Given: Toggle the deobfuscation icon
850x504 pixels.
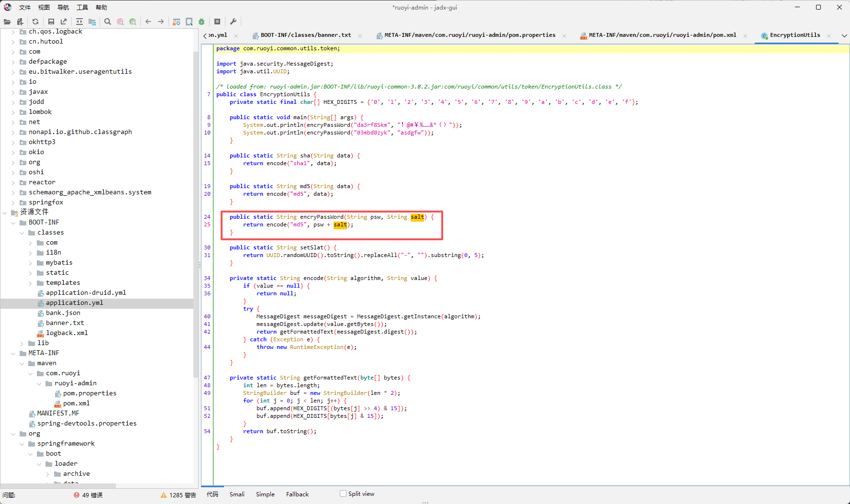Looking at the screenshot, I should [x=177, y=22].
